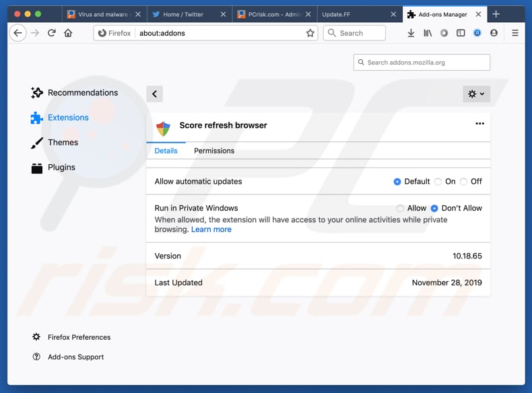
Task: Set automatic updates to On
Action: 438,182
